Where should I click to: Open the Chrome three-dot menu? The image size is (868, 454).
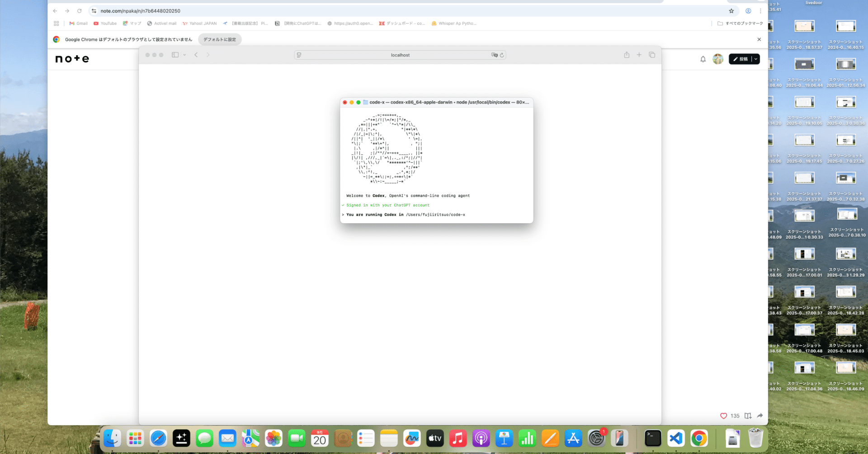pos(760,11)
